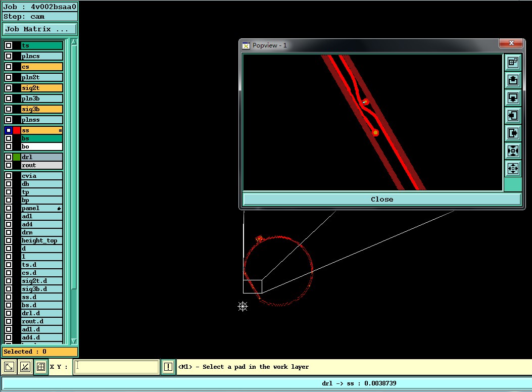Toggle the panel layer checkbox
This screenshot has width=532, height=392.
click(9, 208)
